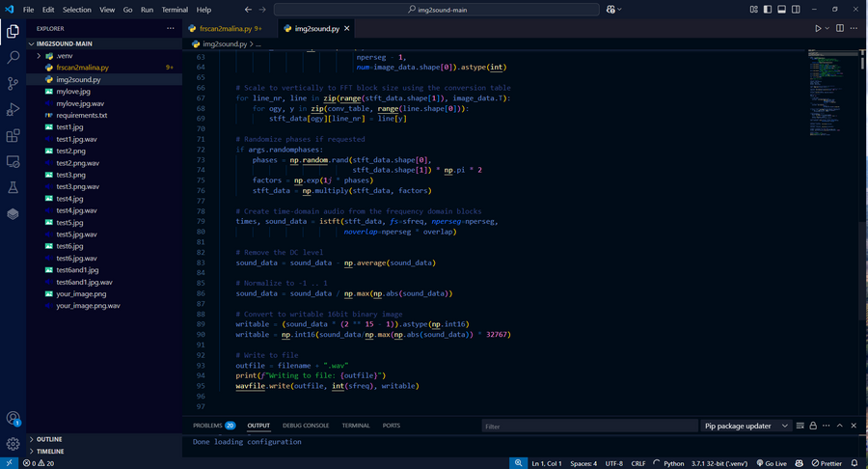Split the editor to the right
This screenshot has height=469, width=868.
point(840,29)
